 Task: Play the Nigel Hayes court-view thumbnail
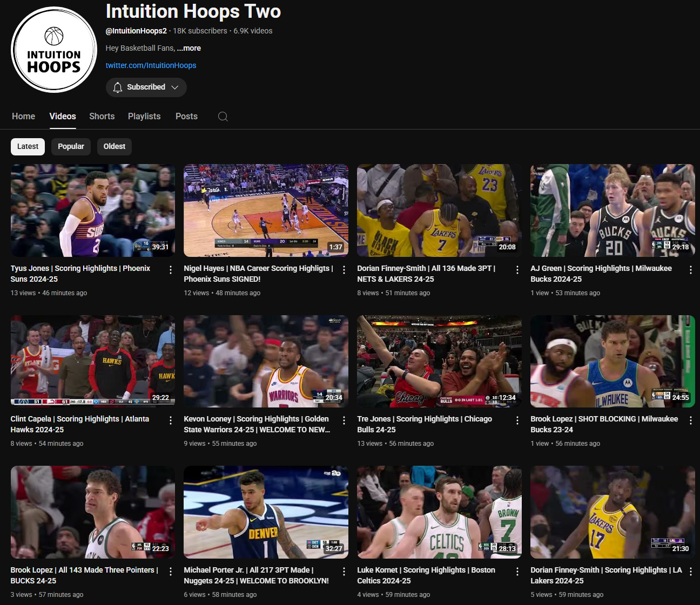[266, 210]
